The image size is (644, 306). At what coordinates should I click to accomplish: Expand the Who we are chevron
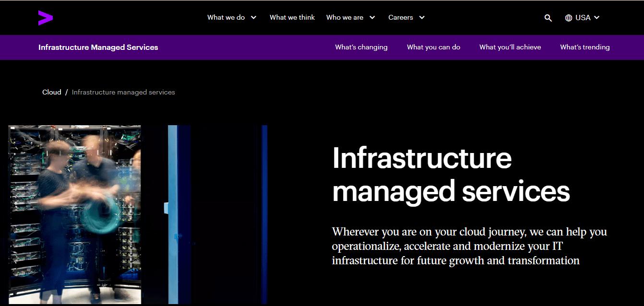(x=372, y=17)
